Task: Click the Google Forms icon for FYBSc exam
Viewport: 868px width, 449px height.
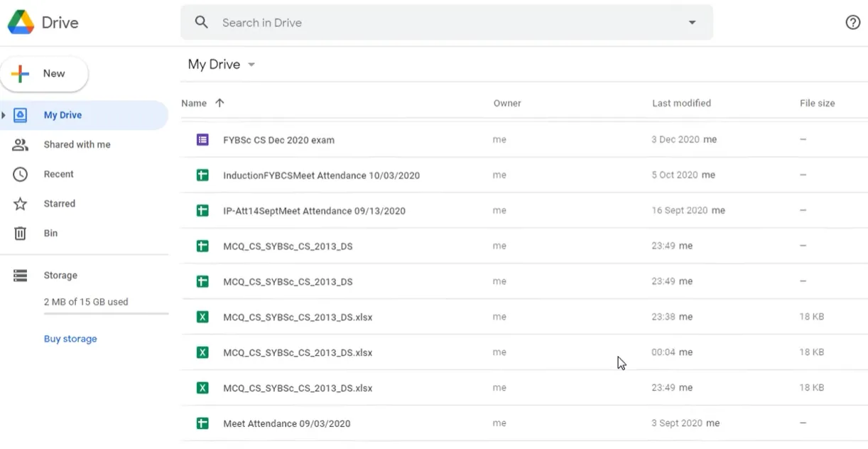Action: coord(202,140)
